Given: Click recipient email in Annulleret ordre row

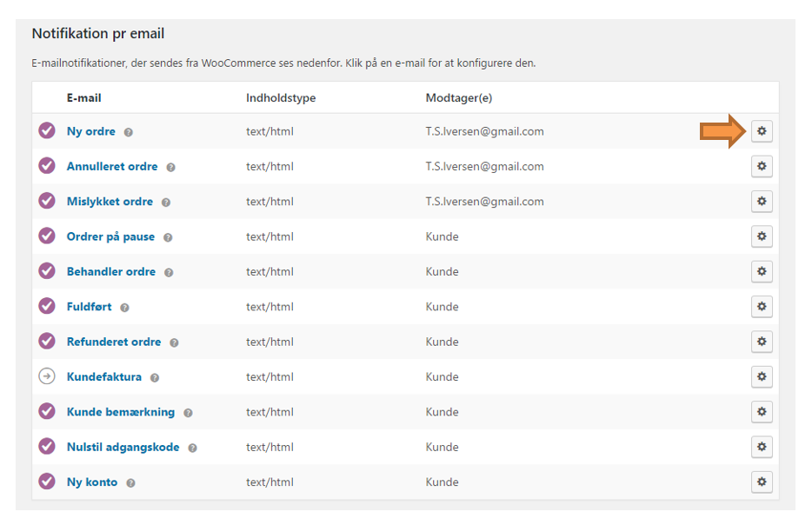Looking at the screenshot, I should coord(485,167).
